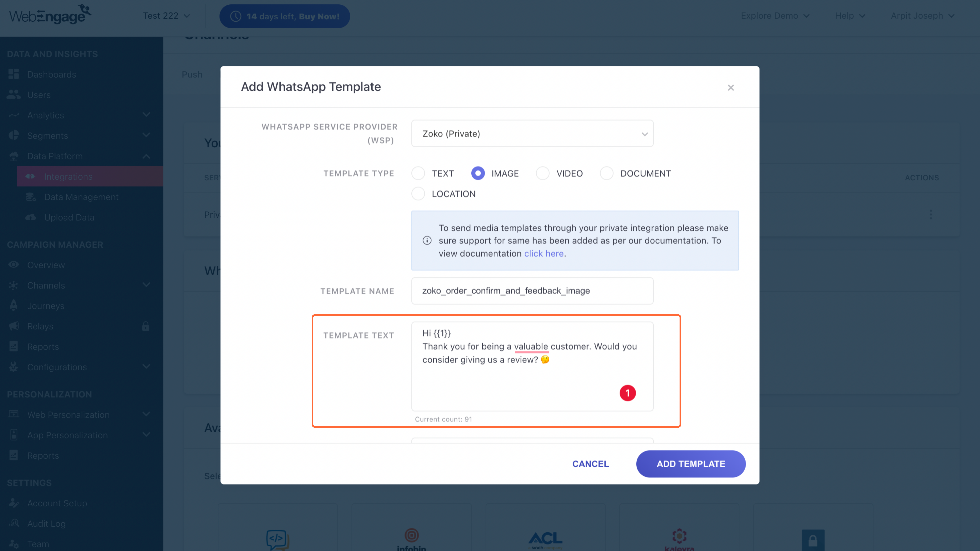Viewport: 980px width, 551px height.
Task: Click the Journeys rocket icon
Action: pyautogui.click(x=14, y=305)
